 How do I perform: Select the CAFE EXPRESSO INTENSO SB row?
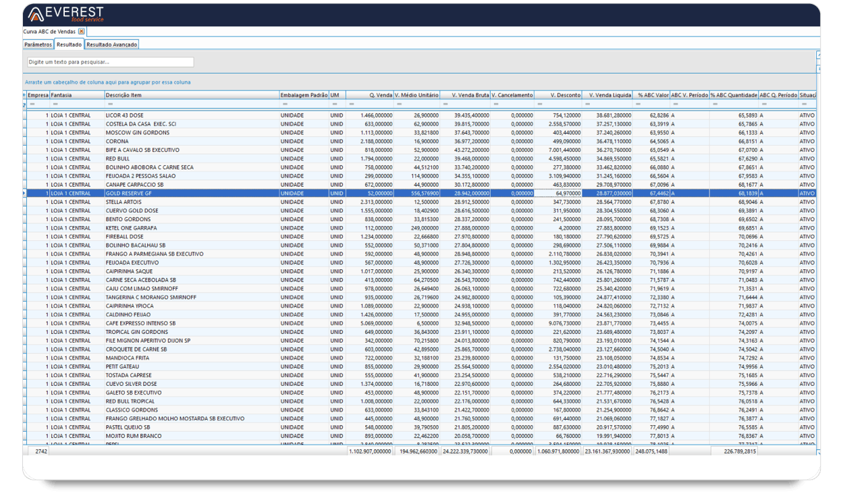421,323
